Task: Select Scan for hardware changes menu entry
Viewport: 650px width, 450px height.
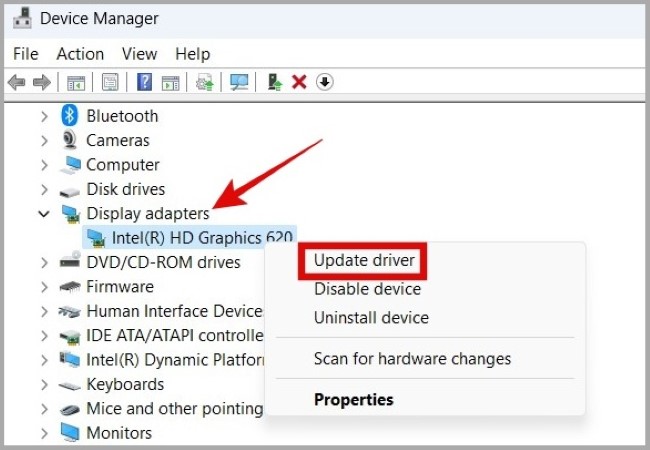Action: click(412, 358)
